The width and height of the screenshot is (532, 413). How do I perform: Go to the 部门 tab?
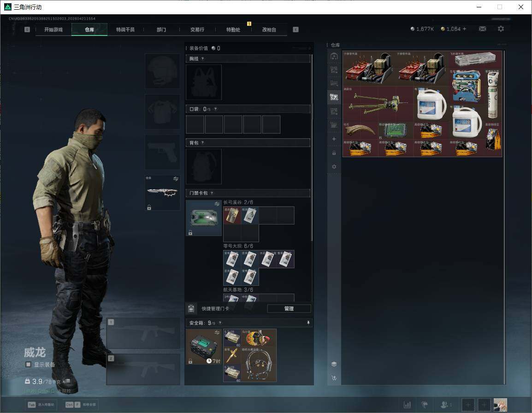pyautogui.click(x=161, y=29)
